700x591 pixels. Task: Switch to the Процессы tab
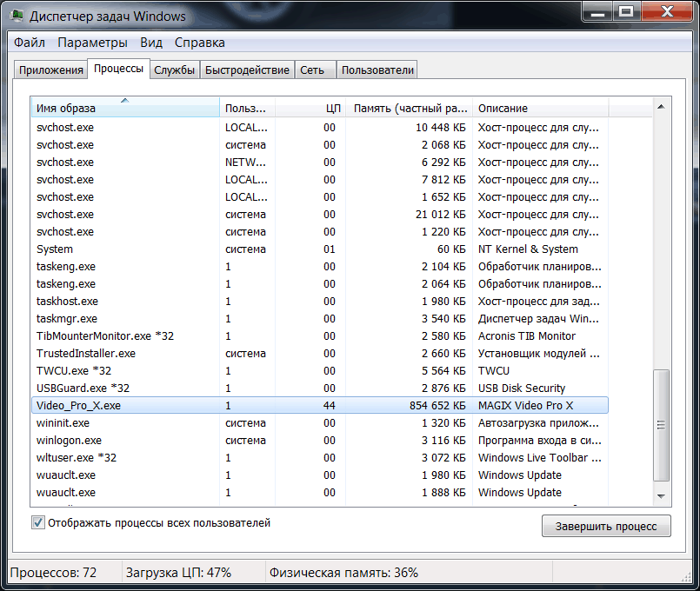pyautogui.click(x=119, y=69)
